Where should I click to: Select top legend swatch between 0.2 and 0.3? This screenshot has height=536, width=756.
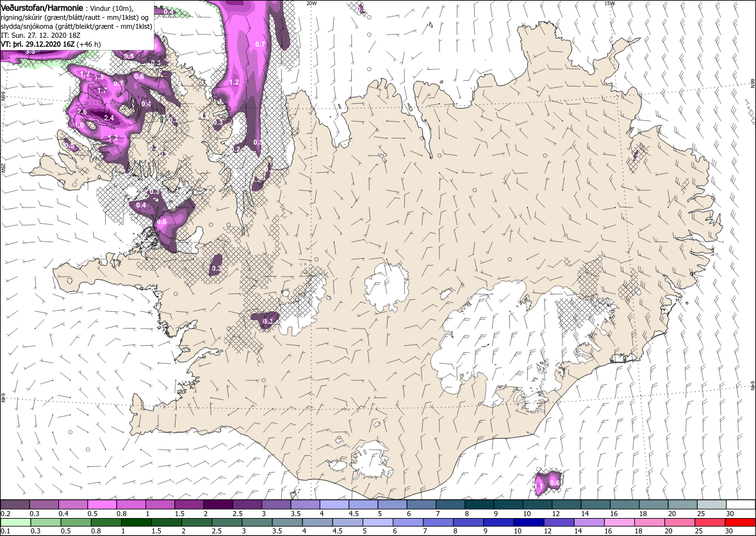coord(15,505)
